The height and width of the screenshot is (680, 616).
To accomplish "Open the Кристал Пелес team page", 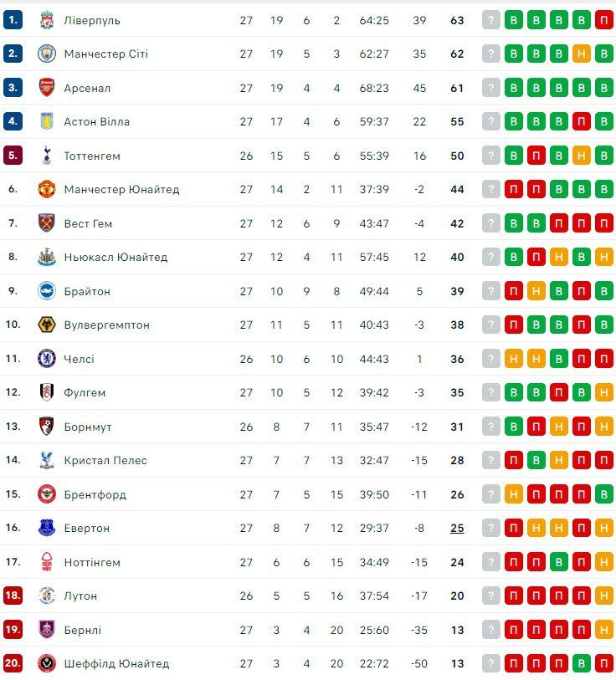I will pyautogui.click(x=105, y=460).
